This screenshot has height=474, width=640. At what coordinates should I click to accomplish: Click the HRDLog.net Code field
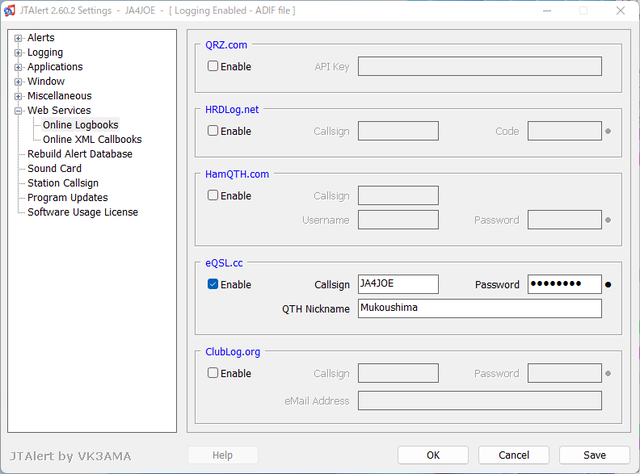(564, 131)
